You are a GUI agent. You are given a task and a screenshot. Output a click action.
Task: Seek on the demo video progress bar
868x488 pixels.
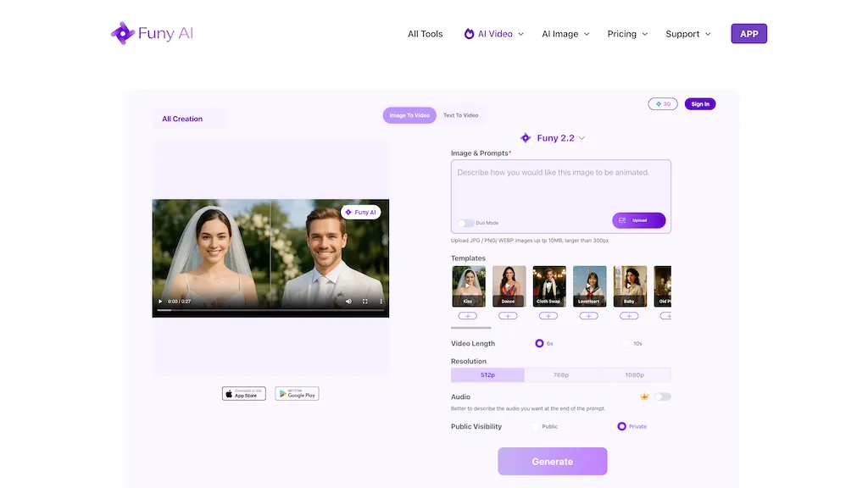point(270,310)
